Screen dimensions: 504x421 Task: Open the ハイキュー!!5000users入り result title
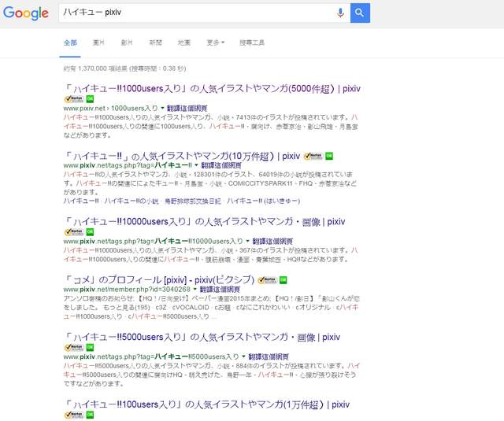tap(202, 337)
